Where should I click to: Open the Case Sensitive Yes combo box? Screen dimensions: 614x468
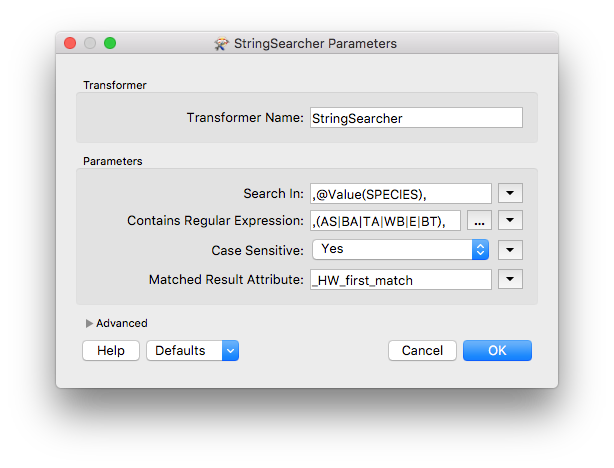400,249
